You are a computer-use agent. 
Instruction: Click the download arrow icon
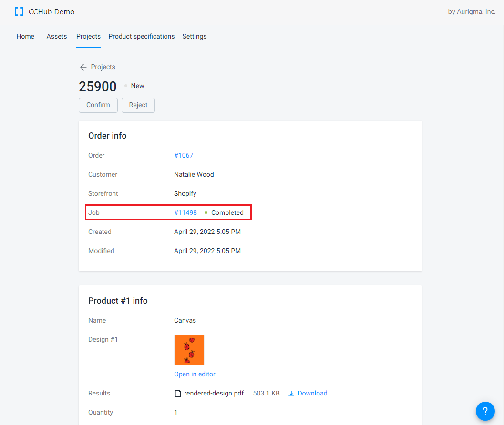click(291, 394)
